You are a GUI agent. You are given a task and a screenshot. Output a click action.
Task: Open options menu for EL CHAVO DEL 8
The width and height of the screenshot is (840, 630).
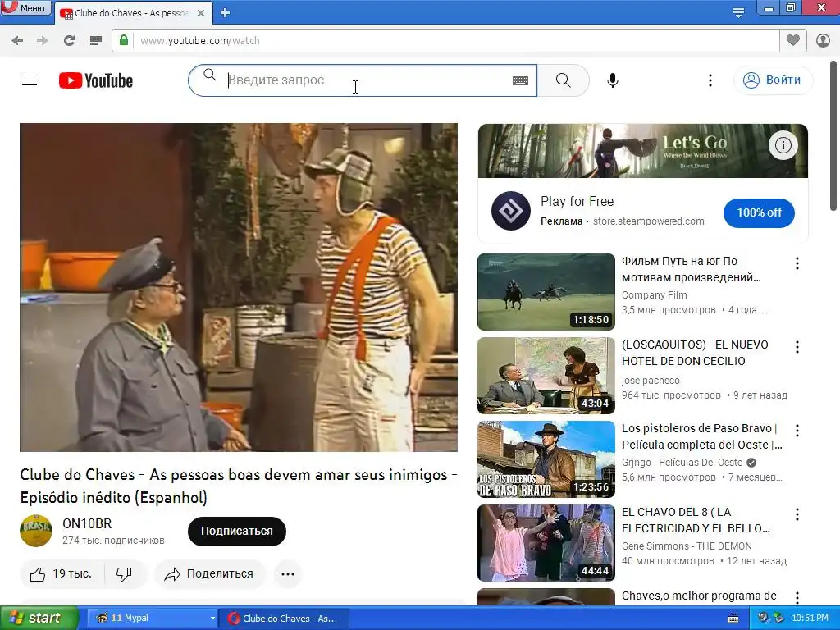797,514
